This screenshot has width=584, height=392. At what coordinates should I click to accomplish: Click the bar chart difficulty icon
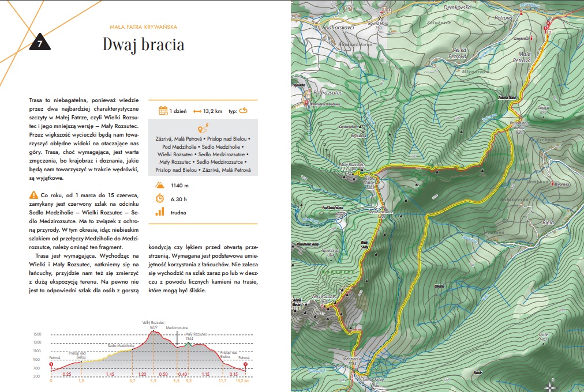click(159, 212)
